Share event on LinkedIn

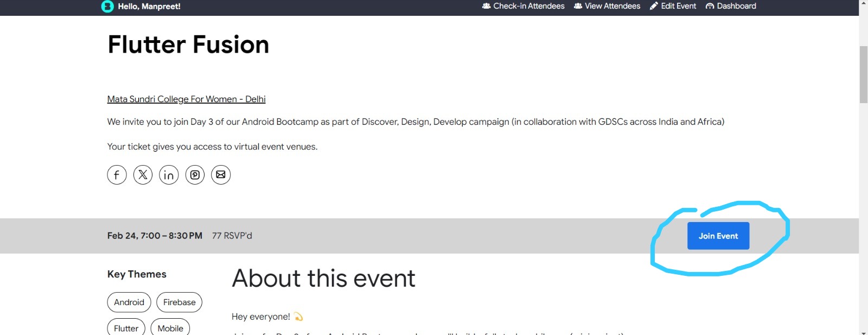pos(169,175)
